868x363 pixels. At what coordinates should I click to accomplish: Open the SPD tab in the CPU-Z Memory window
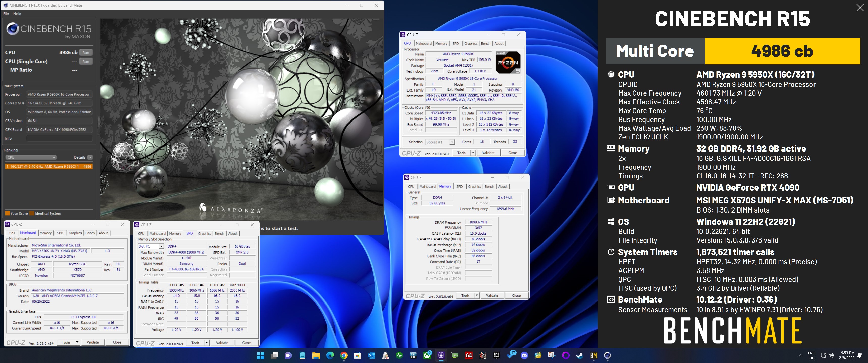coord(459,187)
